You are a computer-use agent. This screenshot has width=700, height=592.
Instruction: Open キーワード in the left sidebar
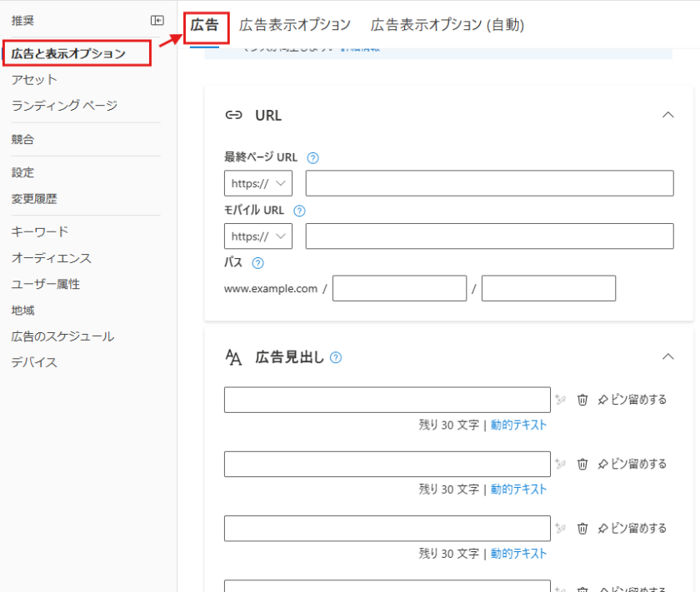pos(40,231)
